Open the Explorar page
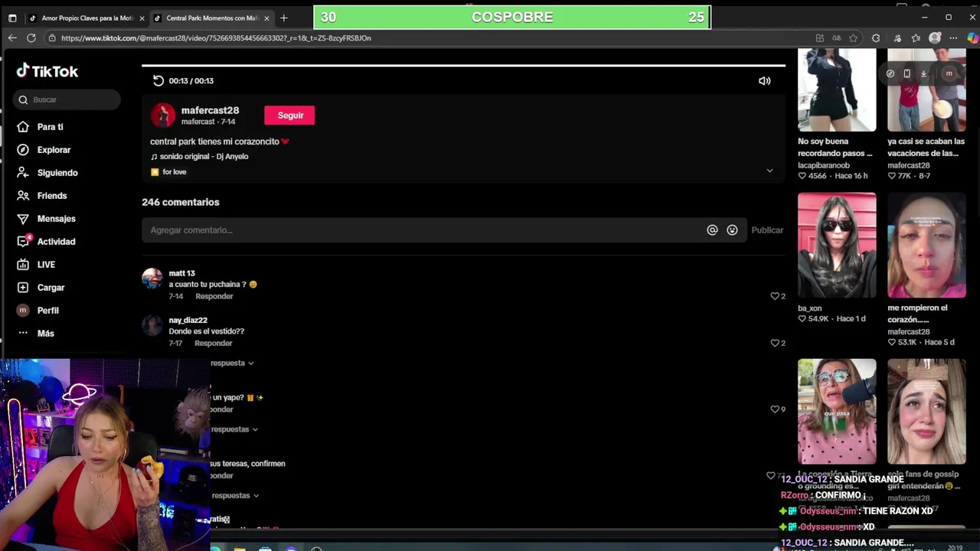980x551 pixels. (54, 150)
